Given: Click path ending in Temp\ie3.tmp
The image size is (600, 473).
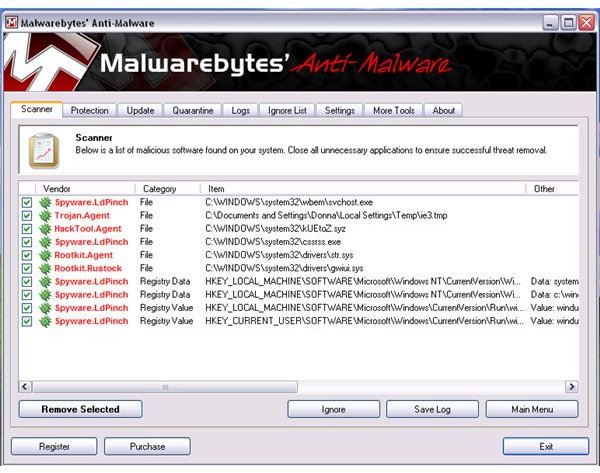Looking at the screenshot, I should click(x=326, y=215).
